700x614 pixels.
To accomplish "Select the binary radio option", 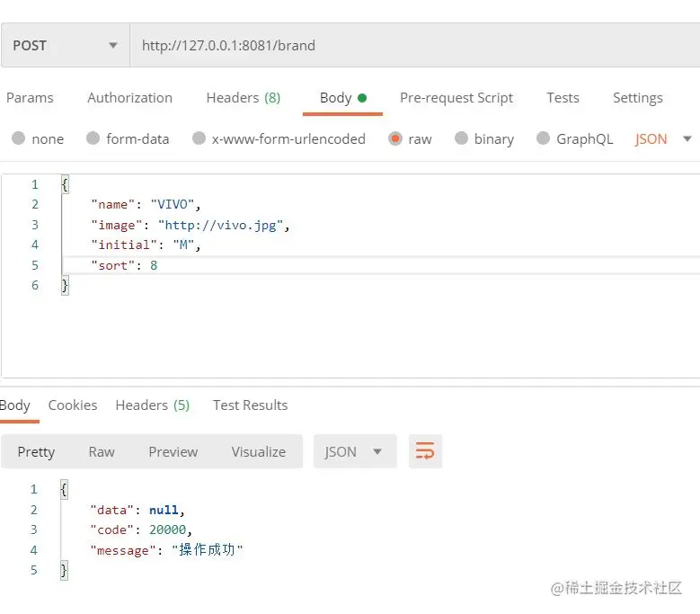I will [x=461, y=138].
